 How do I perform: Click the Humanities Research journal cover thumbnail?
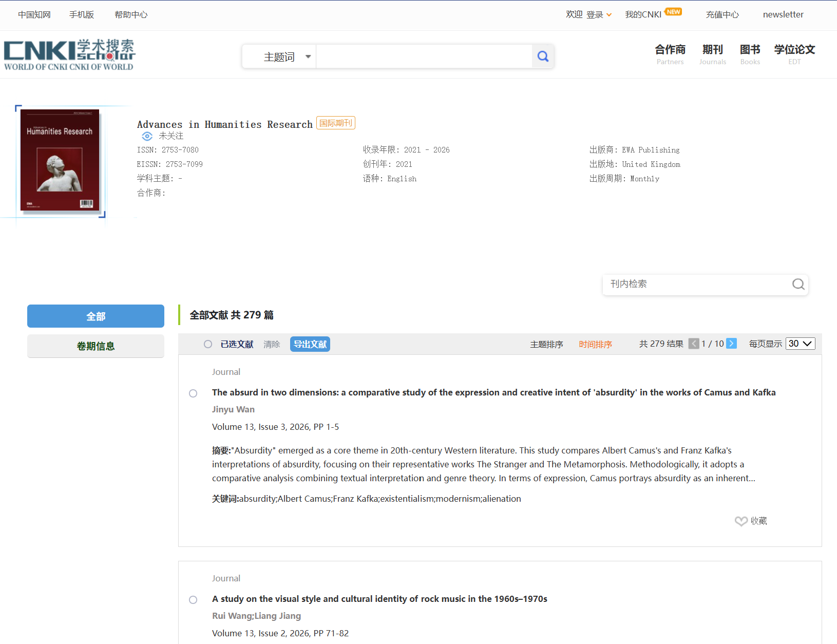60,160
